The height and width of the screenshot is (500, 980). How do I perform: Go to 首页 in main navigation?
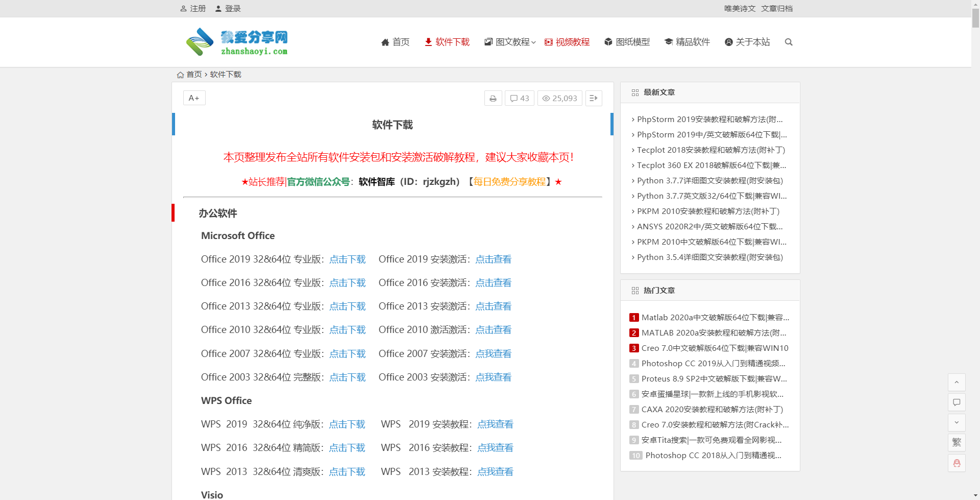(x=396, y=42)
